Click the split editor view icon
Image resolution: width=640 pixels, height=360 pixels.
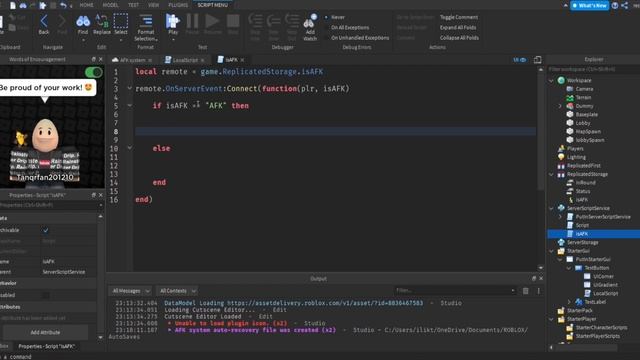(x=538, y=60)
